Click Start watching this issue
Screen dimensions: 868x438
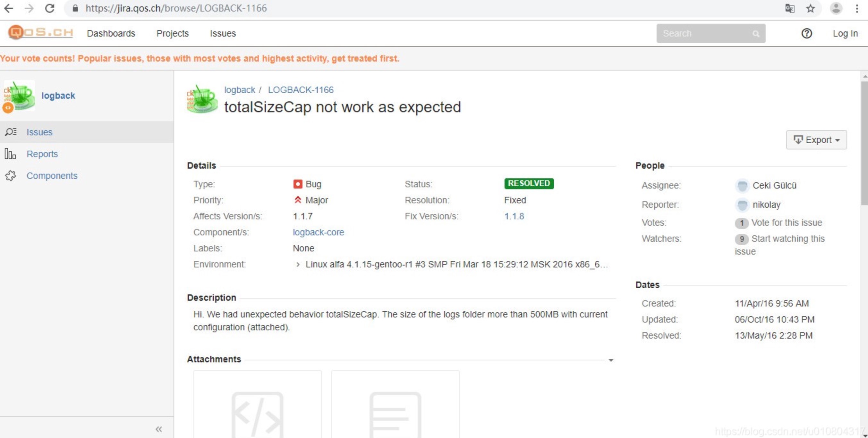point(780,245)
